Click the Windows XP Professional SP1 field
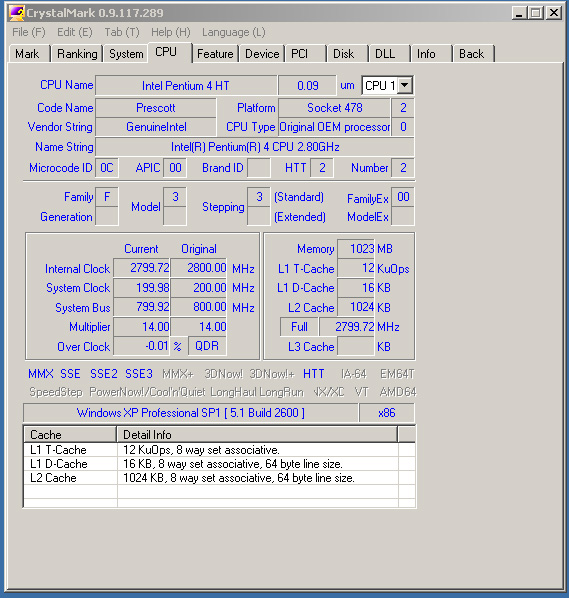The height and width of the screenshot is (598, 569). click(191, 413)
